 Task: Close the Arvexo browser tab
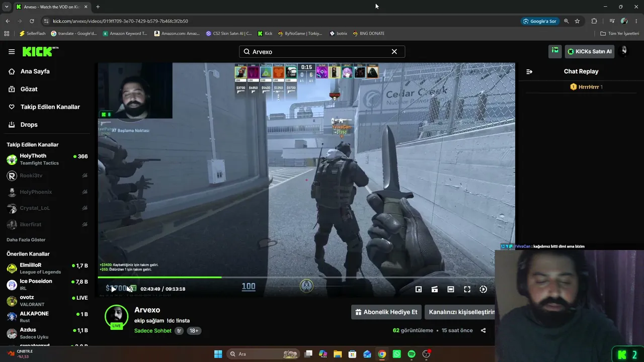click(x=85, y=7)
